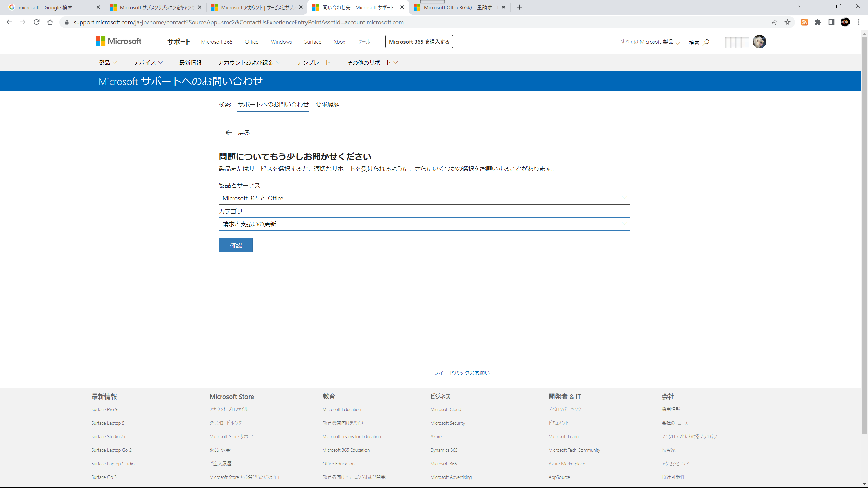Screen dimensions: 868x488
Task: Open a new browser tab
Action: click(520, 7)
